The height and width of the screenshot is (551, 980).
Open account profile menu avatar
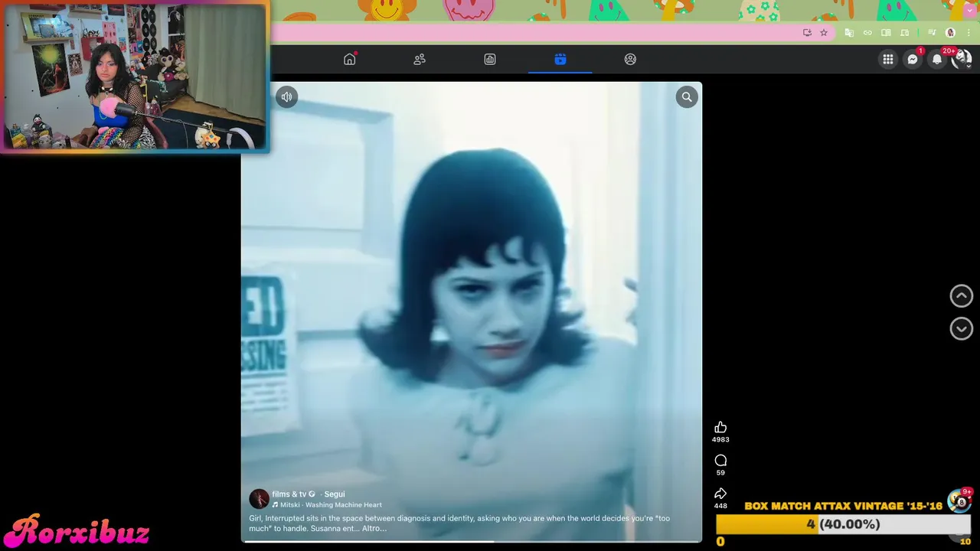[x=962, y=59]
